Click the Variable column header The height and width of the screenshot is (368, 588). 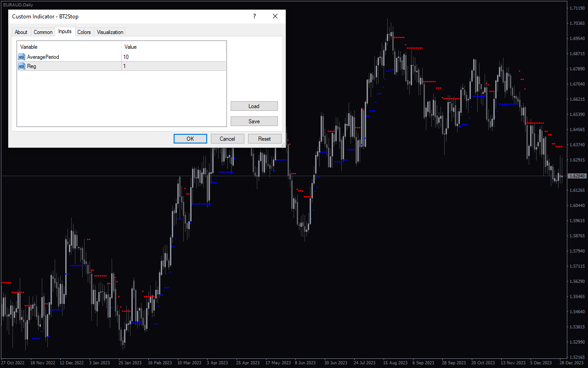tap(69, 47)
